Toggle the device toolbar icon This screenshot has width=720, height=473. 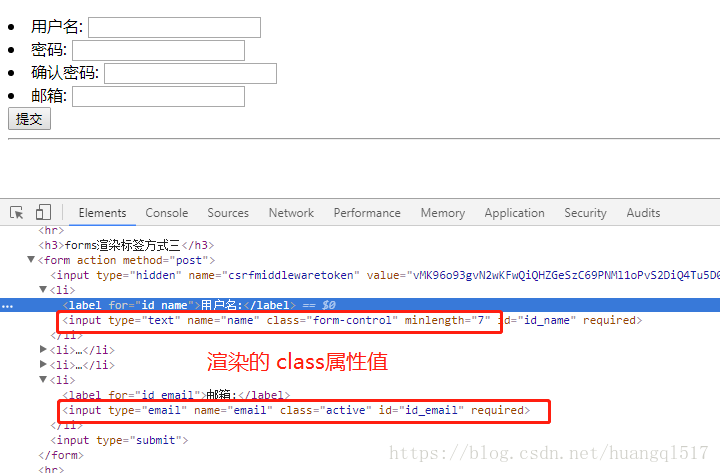pos(43,213)
